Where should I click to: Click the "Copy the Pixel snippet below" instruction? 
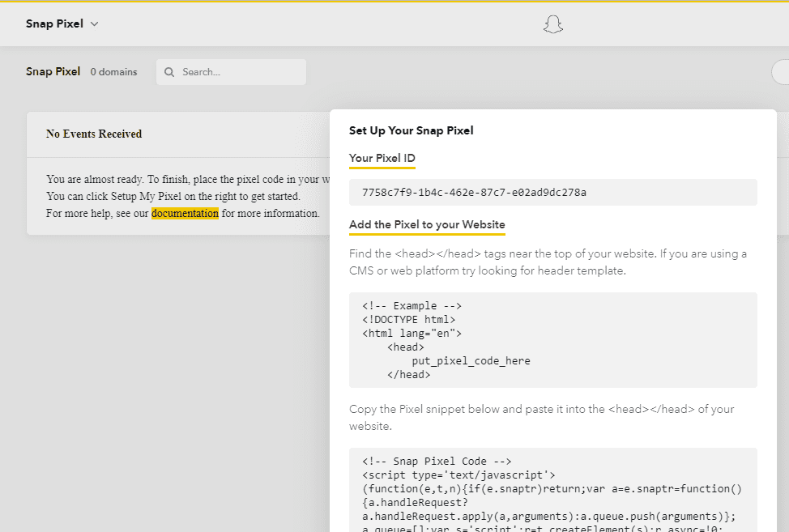click(541, 417)
